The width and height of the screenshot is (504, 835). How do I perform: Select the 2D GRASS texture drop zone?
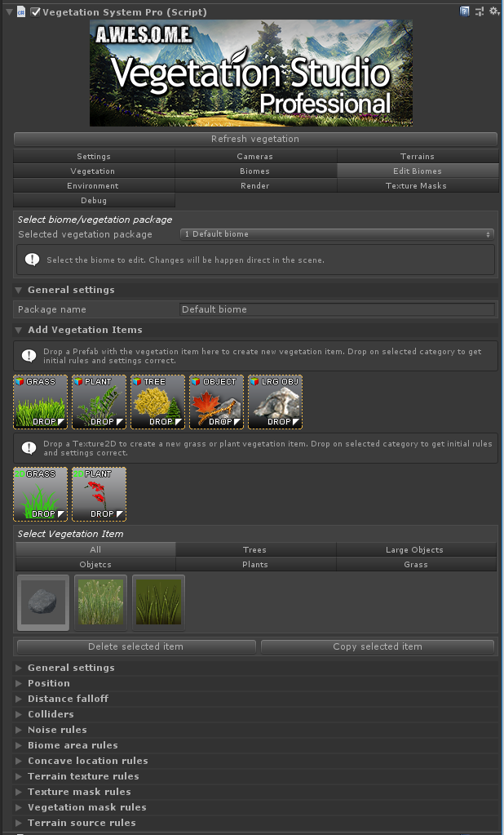click(41, 494)
